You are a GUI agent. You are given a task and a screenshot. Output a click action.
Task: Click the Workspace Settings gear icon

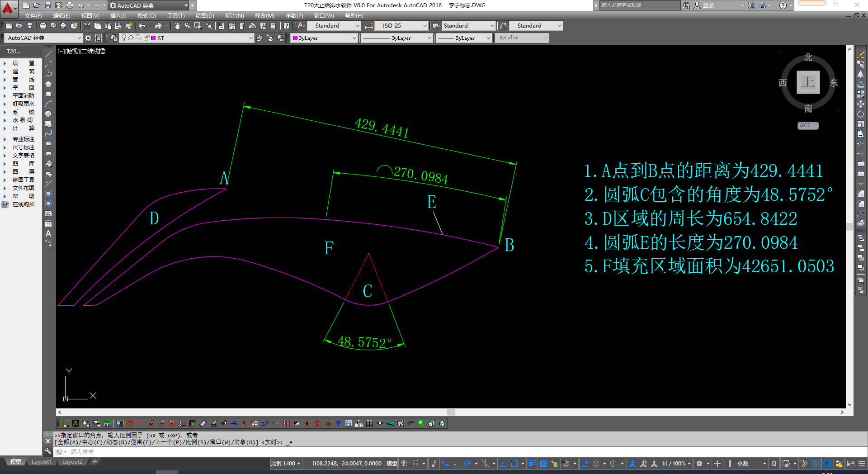[x=88, y=38]
